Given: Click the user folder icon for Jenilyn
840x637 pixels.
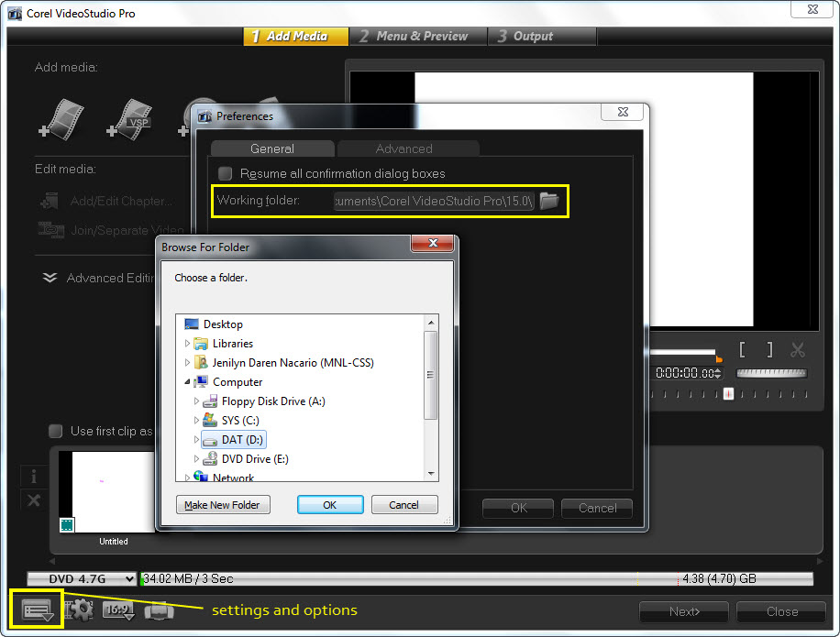Looking at the screenshot, I should (201, 363).
